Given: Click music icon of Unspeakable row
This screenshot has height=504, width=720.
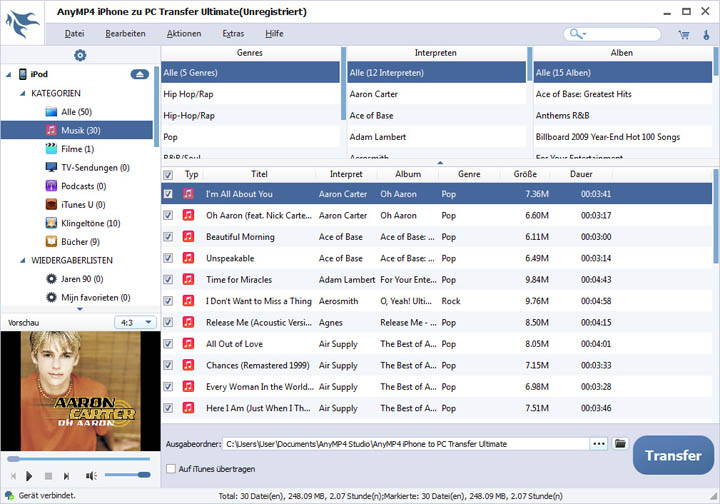Looking at the screenshot, I should [188, 258].
